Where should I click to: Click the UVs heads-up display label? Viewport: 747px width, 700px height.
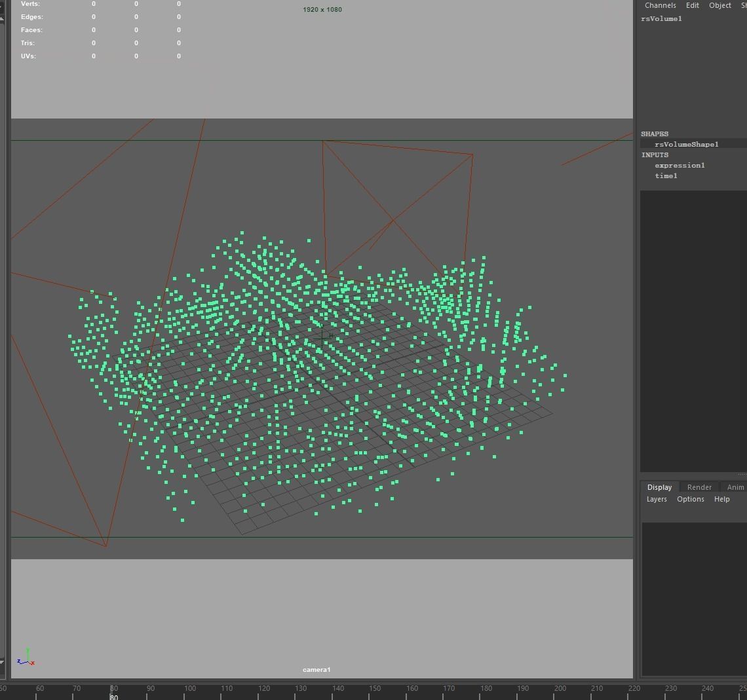[28, 56]
